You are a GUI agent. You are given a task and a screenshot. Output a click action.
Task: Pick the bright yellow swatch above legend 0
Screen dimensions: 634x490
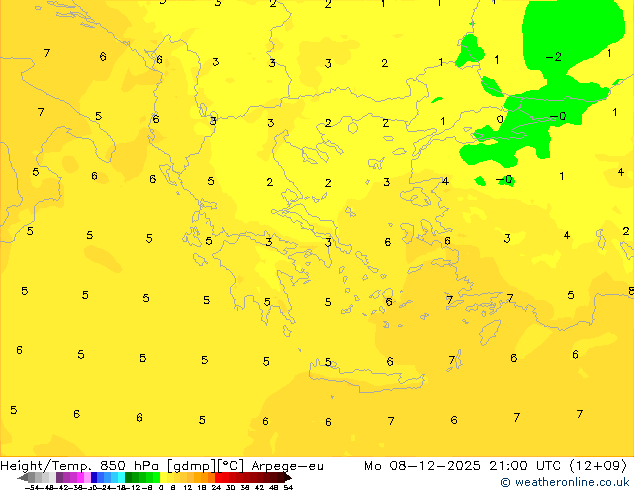tap(163, 477)
